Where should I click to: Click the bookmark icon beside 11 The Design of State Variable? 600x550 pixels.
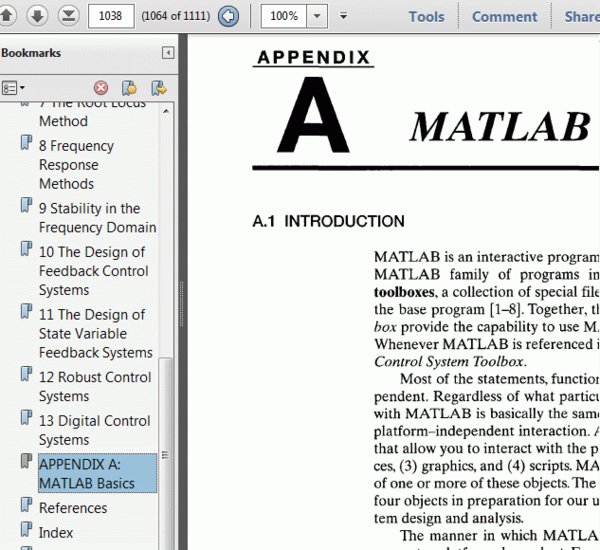[26, 311]
